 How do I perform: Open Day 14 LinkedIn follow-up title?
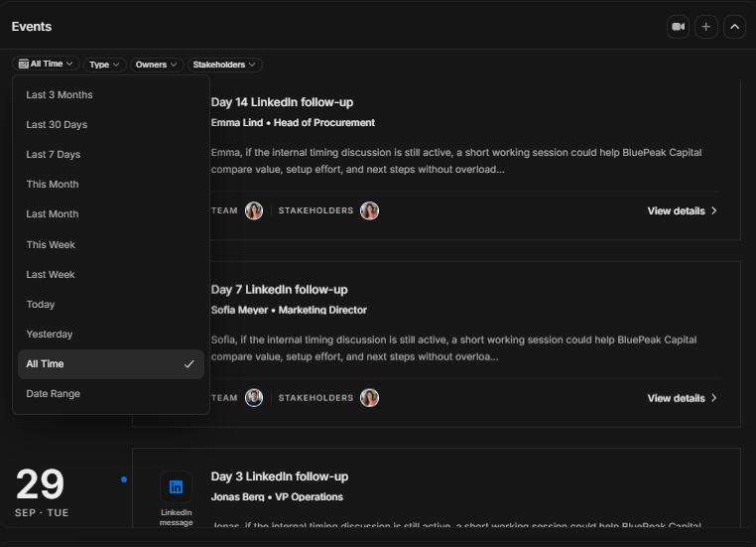point(282,102)
